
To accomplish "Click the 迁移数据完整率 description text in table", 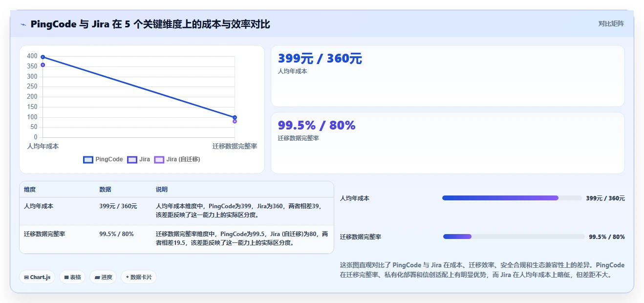I will pyautogui.click(x=242, y=238).
